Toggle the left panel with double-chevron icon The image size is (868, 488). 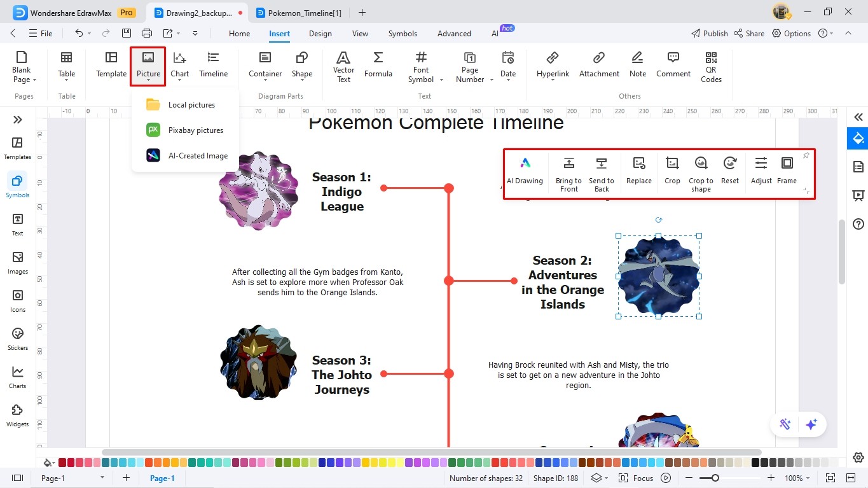(18, 120)
